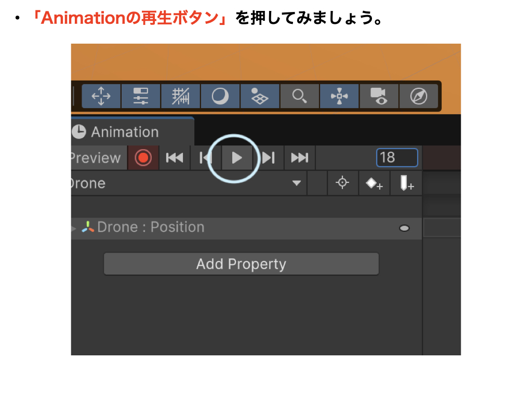Viewport: 532px width, 399px height.
Task: Toggle the scene camera visibility icon
Action: click(379, 97)
